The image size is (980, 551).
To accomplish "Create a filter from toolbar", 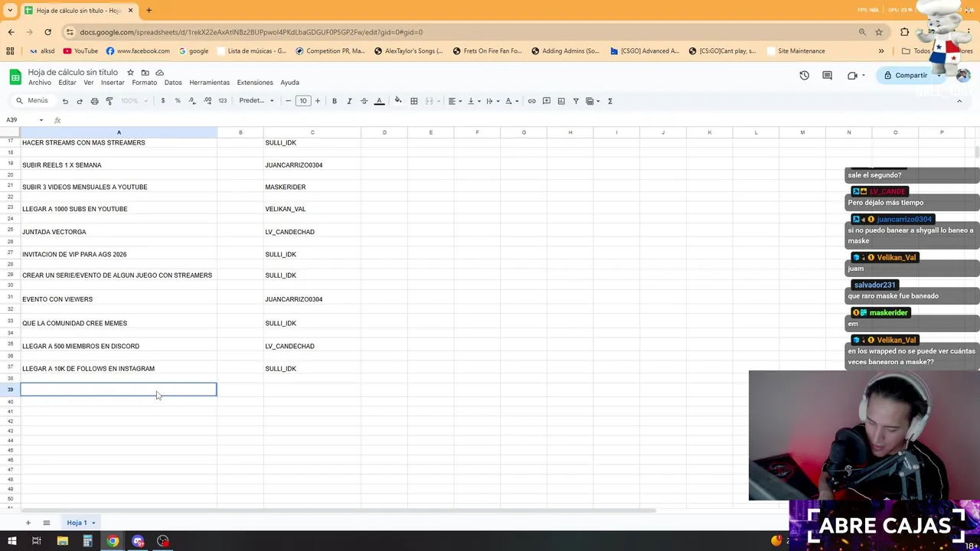I will (x=576, y=101).
